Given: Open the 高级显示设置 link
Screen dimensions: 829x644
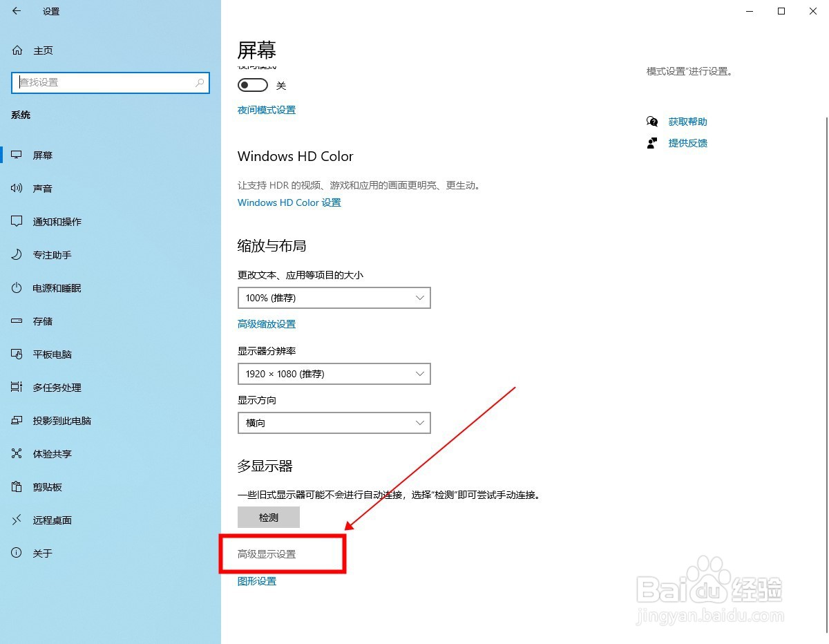Looking at the screenshot, I should tap(267, 554).
